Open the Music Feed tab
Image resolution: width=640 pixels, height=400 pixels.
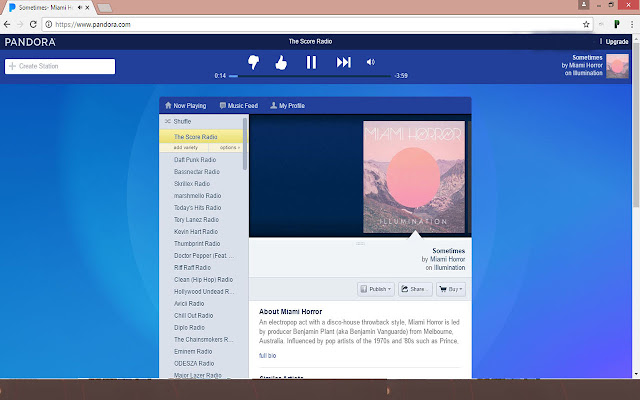point(239,106)
